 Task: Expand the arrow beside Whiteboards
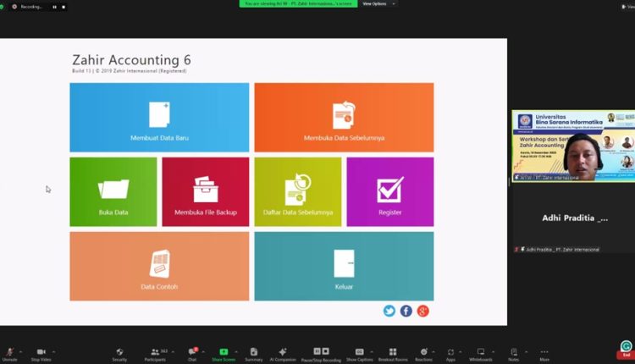click(494, 352)
